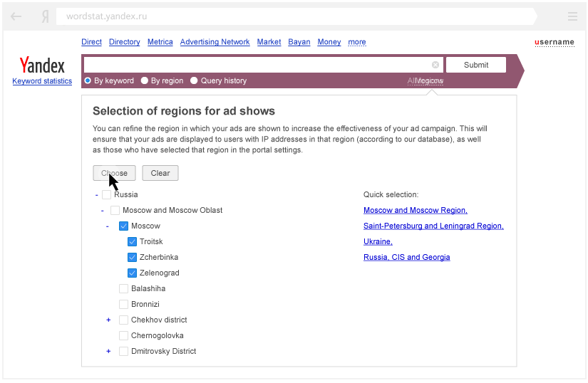The height and width of the screenshot is (383, 588).
Task: Open the browser hamburger menu
Action: [572, 16]
